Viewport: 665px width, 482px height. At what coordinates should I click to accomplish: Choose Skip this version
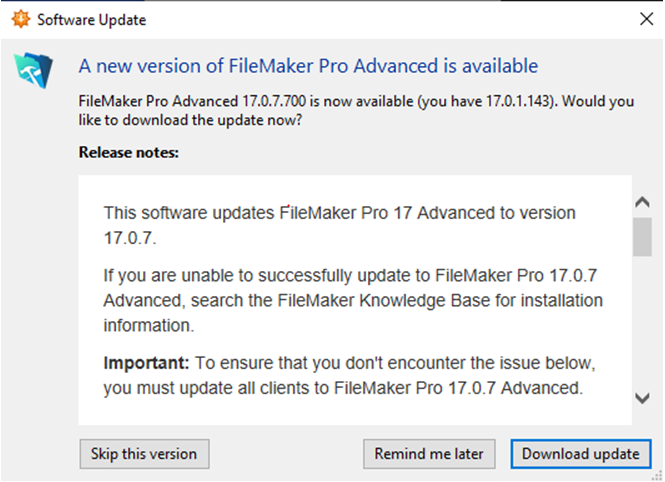(x=144, y=454)
